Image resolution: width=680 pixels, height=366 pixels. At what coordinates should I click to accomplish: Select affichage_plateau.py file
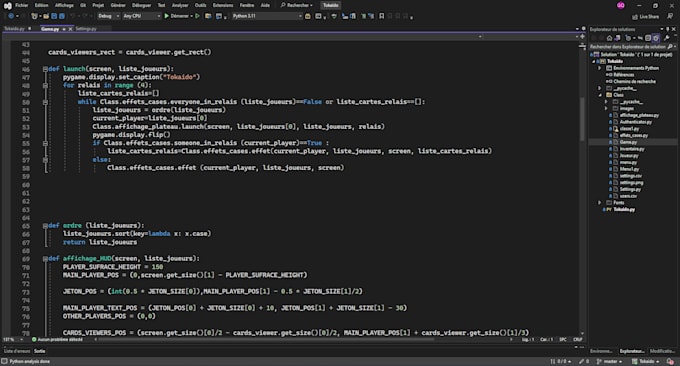[639, 115]
